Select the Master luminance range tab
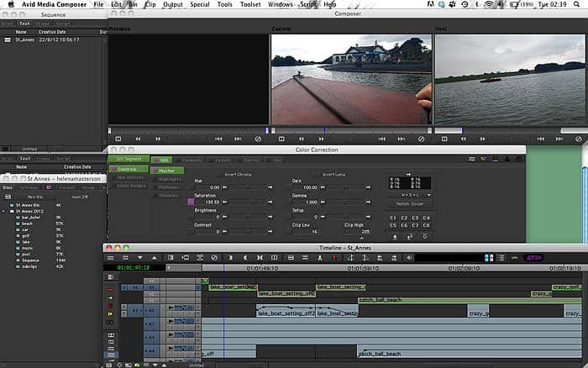Image resolution: width=588 pixels, height=368 pixels. click(167, 171)
